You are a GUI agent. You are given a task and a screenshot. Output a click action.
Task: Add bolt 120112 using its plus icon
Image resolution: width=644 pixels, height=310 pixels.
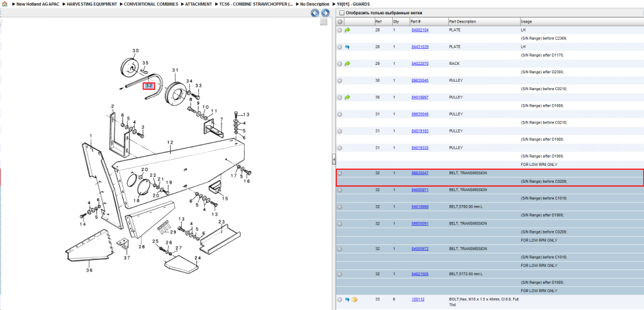point(339,299)
